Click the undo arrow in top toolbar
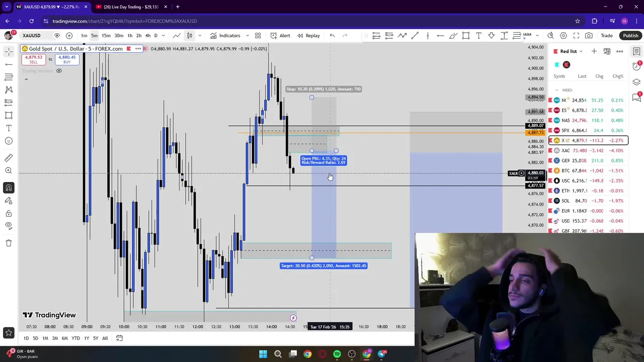 click(x=332, y=36)
